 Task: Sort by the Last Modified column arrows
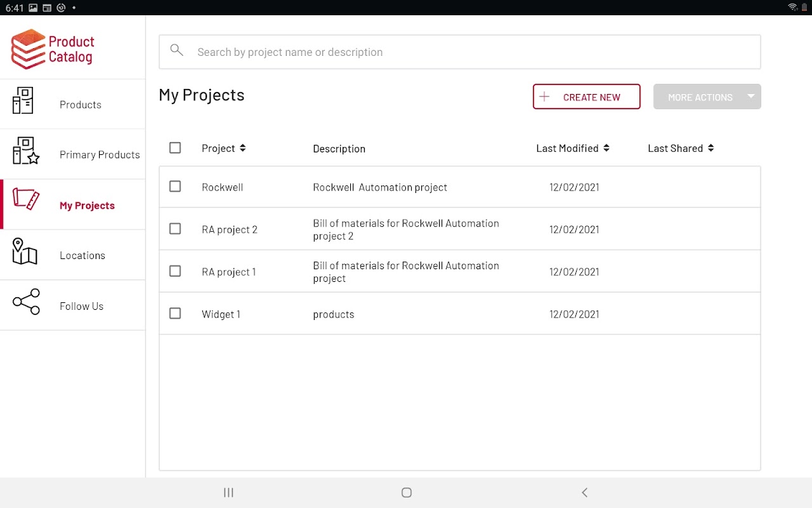[x=606, y=148]
